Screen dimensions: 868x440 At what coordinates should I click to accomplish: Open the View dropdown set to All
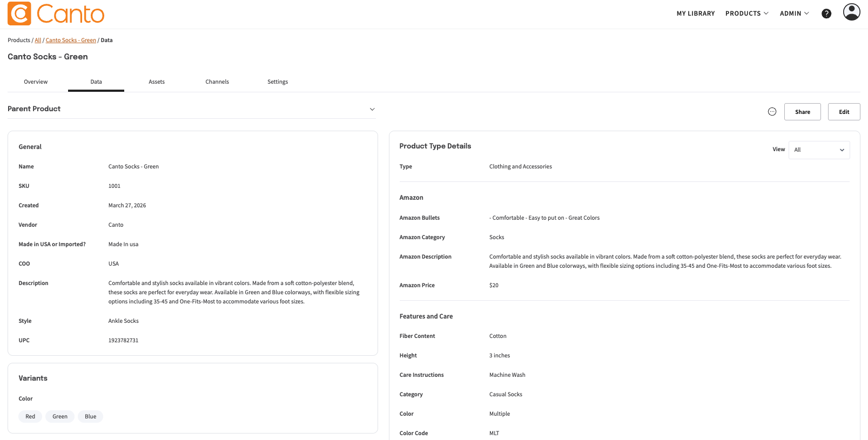(819, 150)
